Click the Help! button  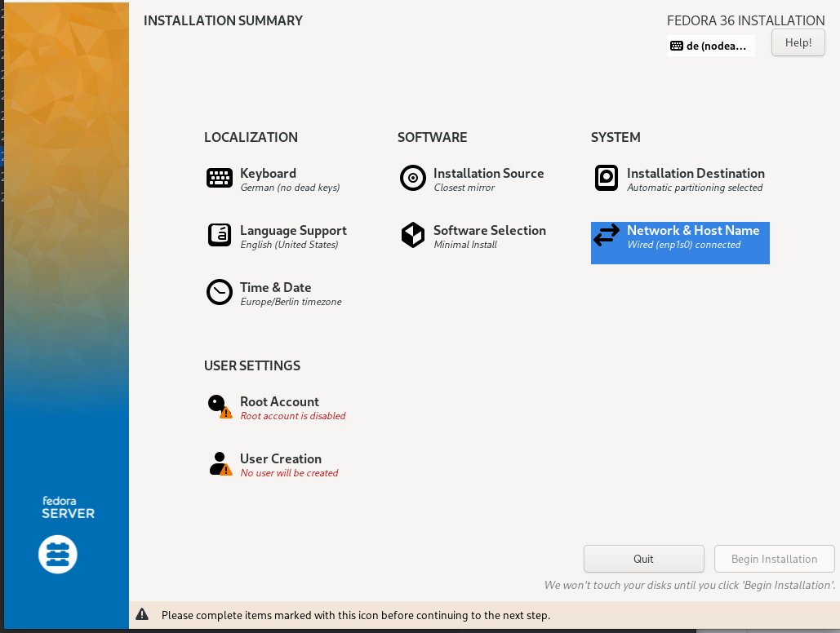coord(798,43)
